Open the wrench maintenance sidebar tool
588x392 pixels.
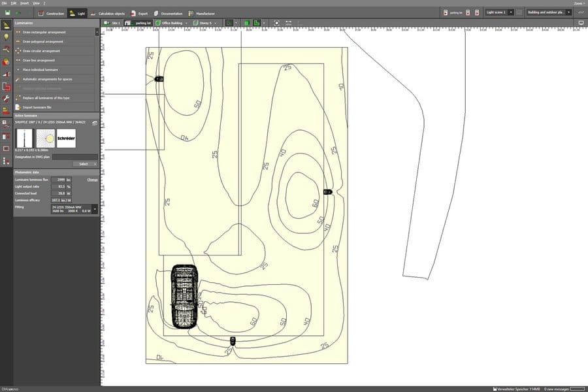tap(6, 98)
